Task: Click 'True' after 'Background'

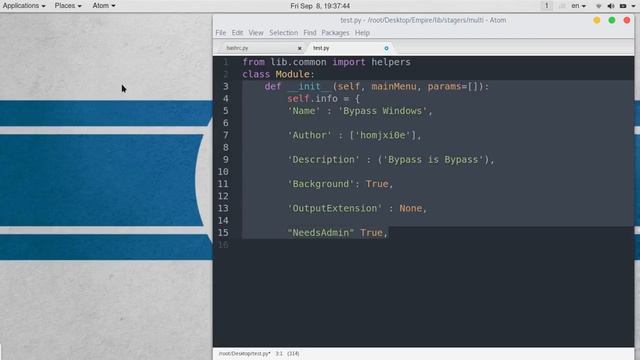Action: point(377,184)
